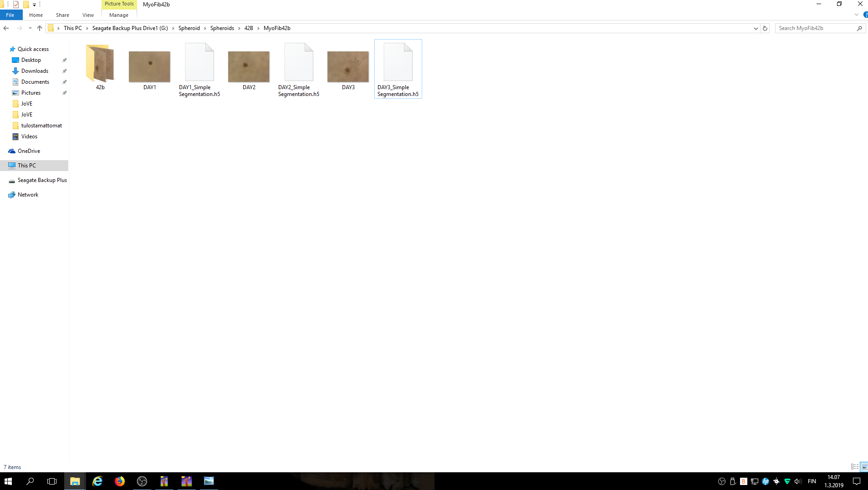Click HP icon in system tray
This screenshot has width=868, height=490.
(766, 481)
